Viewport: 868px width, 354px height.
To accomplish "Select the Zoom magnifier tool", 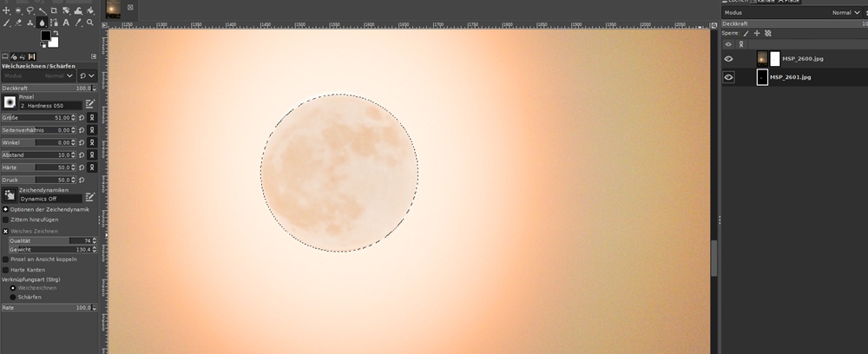I will (x=89, y=23).
